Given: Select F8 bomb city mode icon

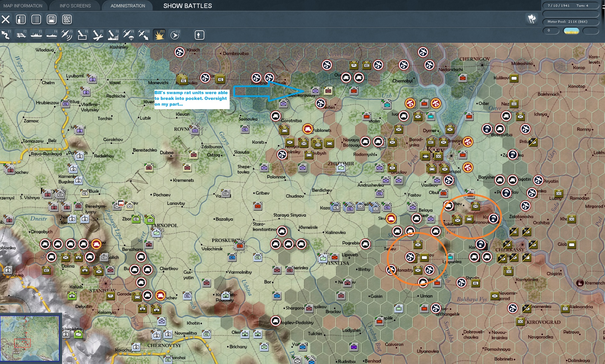Looking at the screenshot, I should [x=113, y=35].
